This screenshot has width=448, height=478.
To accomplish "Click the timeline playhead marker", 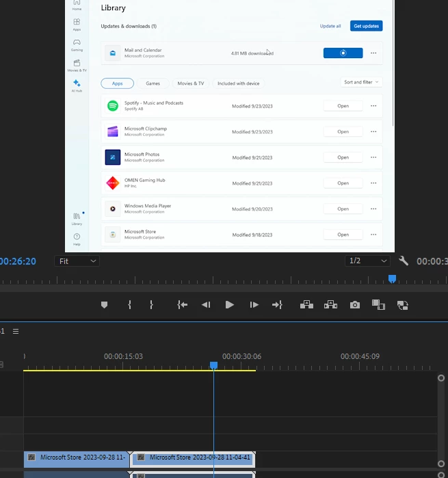I will [214, 365].
